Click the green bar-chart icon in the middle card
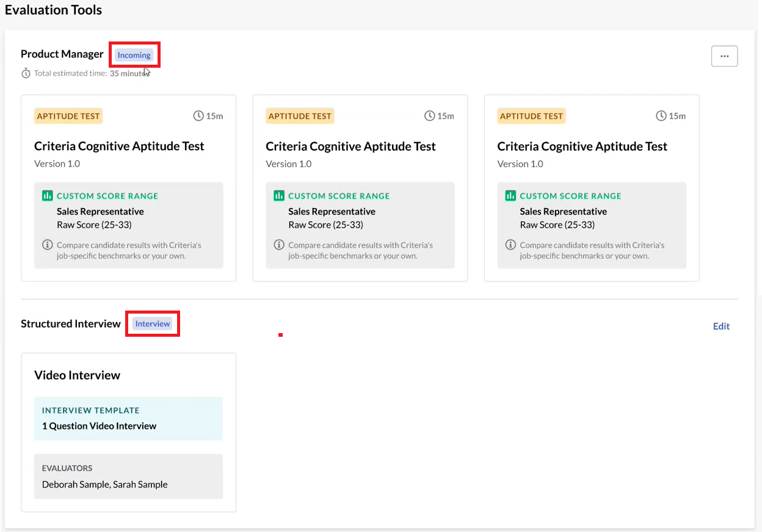This screenshot has height=532, width=762. click(x=279, y=196)
